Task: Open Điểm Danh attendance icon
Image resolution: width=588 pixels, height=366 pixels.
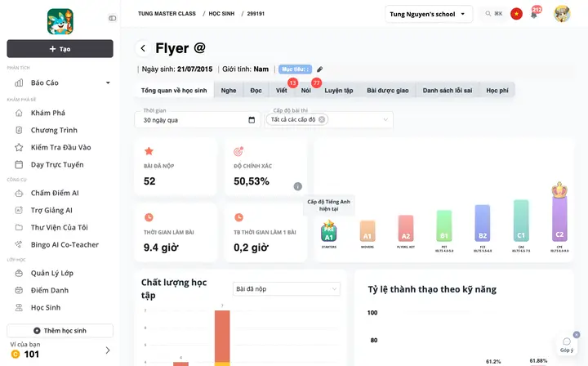Action: [x=19, y=290]
